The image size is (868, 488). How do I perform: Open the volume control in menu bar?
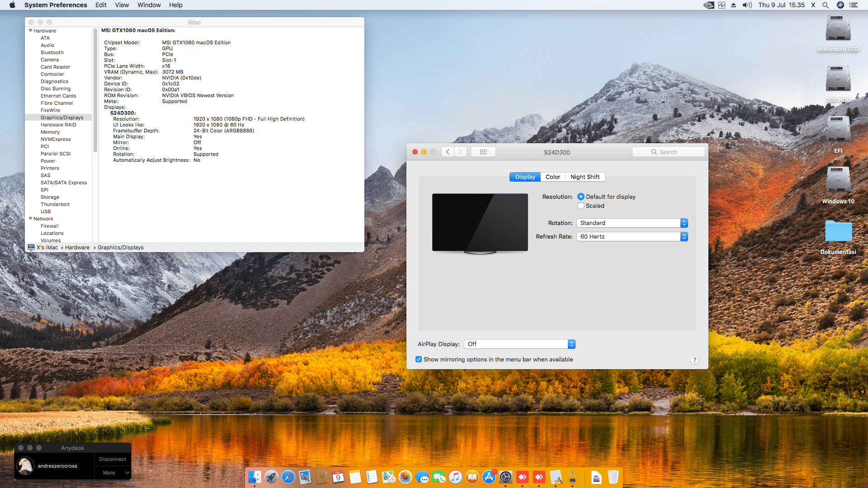(747, 5)
